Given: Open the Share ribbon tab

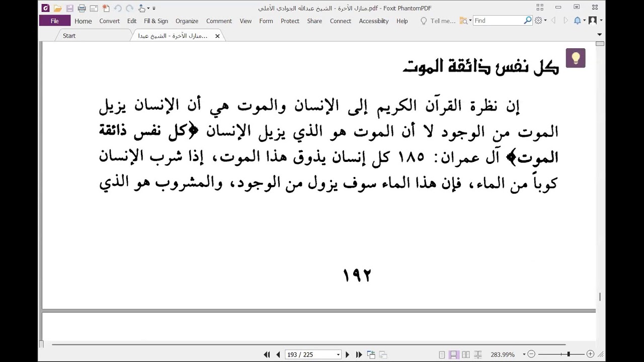Looking at the screenshot, I should [314, 21].
